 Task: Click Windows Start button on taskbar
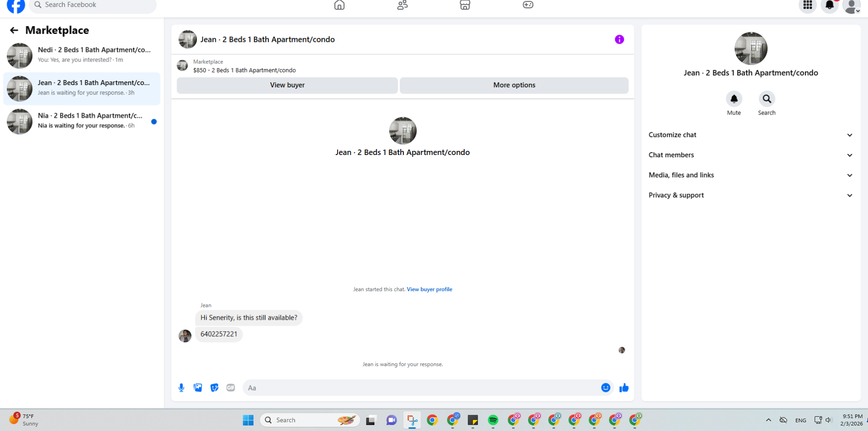pyautogui.click(x=248, y=420)
